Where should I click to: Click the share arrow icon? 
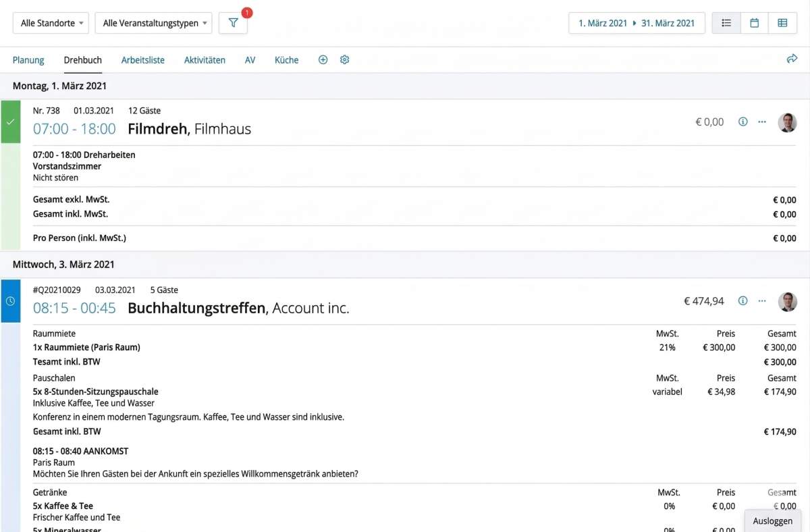click(792, 59)
